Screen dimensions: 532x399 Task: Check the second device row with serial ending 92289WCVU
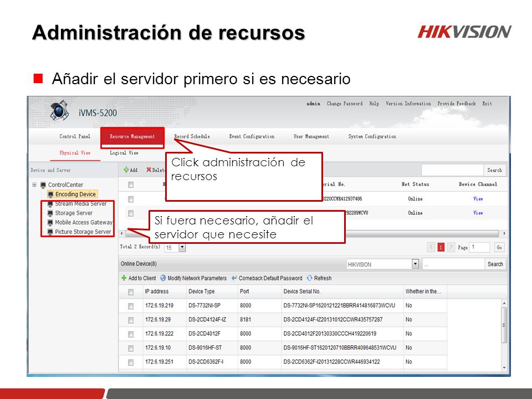point(131,213)
